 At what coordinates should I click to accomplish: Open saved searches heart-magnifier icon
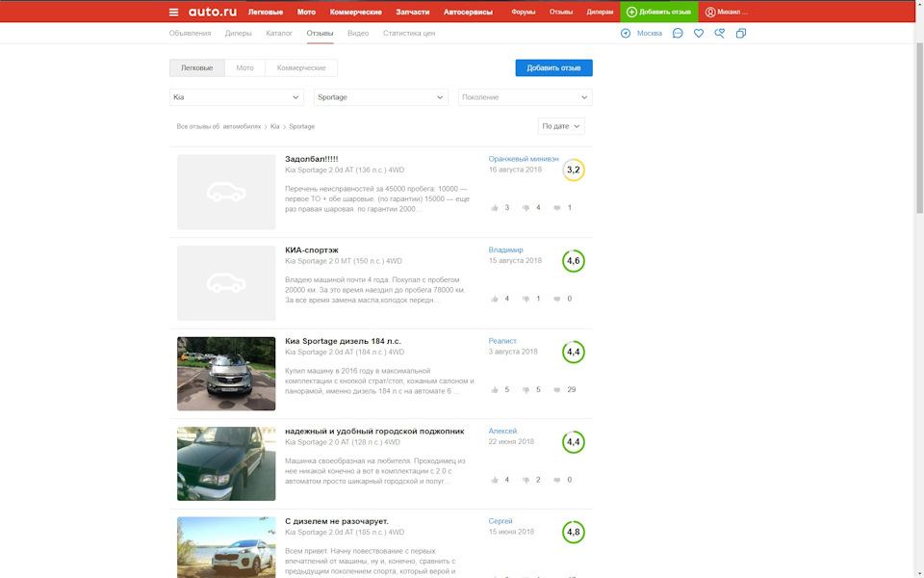click(720, 33)
